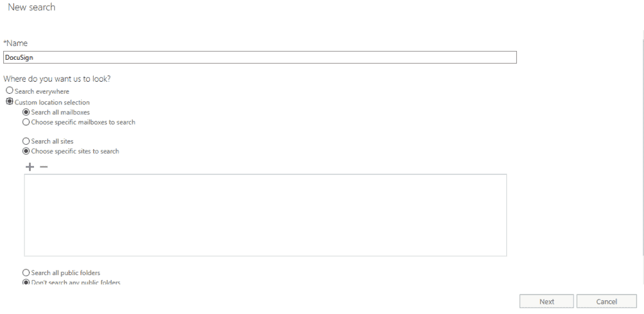Screen dimensions: 644x314
Task: Pick the Search all sites radio button
Action: [x=26, y=141]
